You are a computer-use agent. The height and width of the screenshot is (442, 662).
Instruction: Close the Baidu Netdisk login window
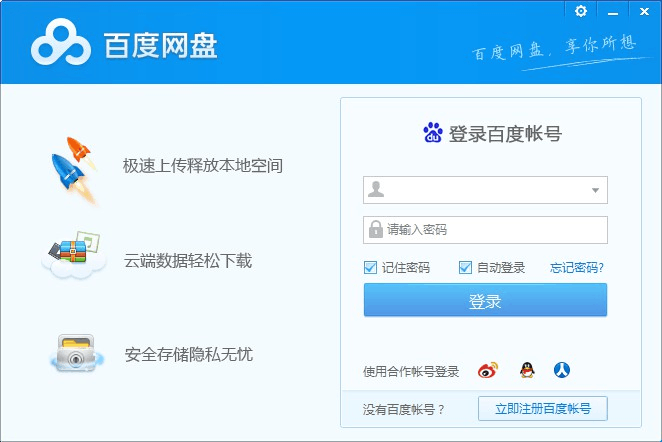644,11
